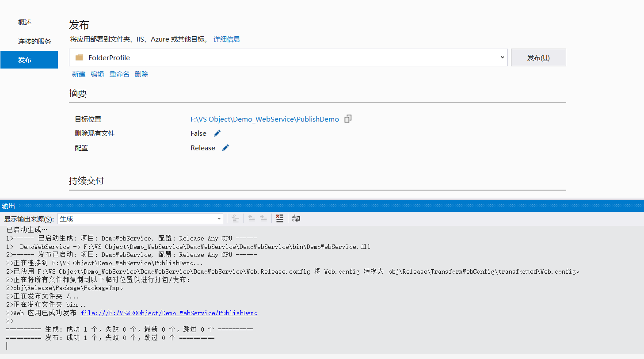Switch to the 概述 section

(x=24, y=22)
